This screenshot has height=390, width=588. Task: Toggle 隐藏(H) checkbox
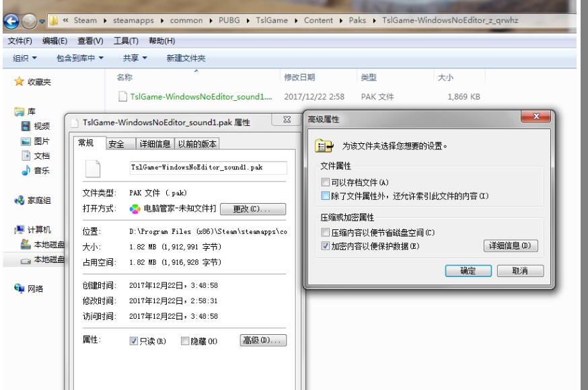pos(185,341)
